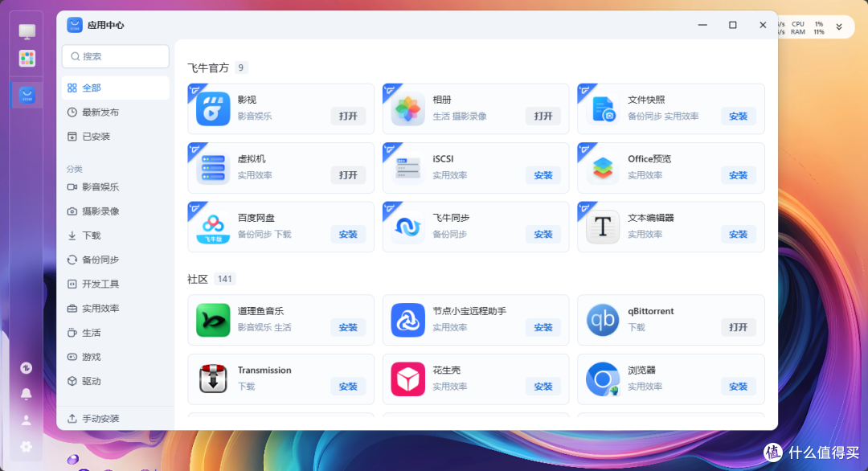Open the 生活 category
Viewport: 868px width, 471px height.
tap(115, 333)
